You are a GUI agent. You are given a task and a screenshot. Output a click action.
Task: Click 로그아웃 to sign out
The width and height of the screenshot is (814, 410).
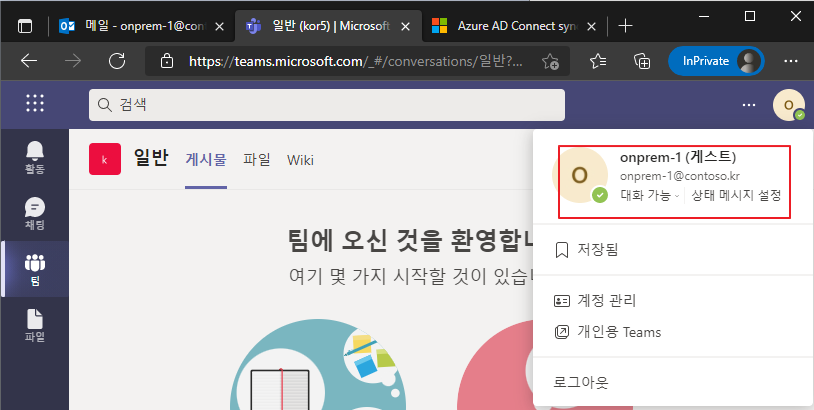point(673,383)
